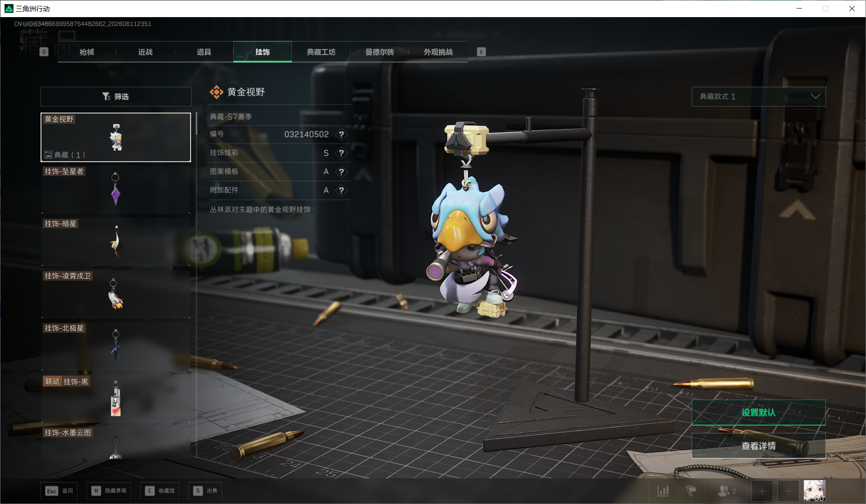Click the charm list scrollbar
Screen dimensions: 866x504
point(196,124)
